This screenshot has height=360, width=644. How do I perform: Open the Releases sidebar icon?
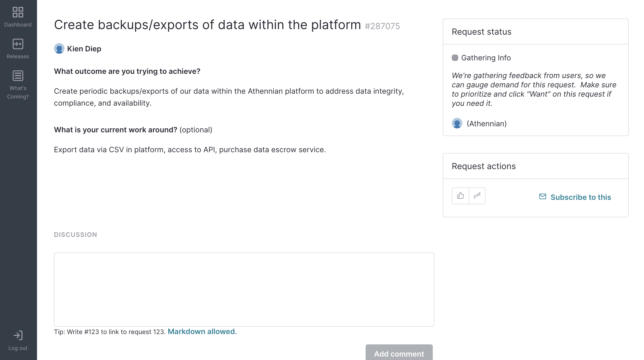[x=18, y=44]
